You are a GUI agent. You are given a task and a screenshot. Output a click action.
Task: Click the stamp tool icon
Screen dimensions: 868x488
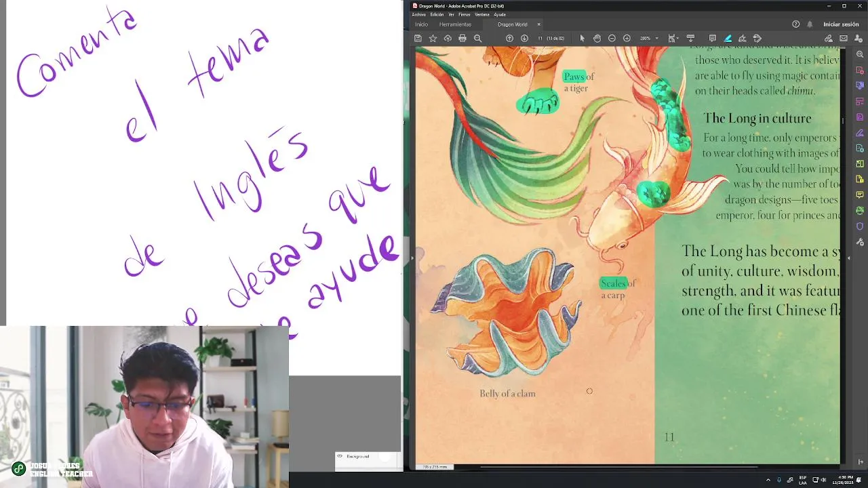[x=757, y=39]
